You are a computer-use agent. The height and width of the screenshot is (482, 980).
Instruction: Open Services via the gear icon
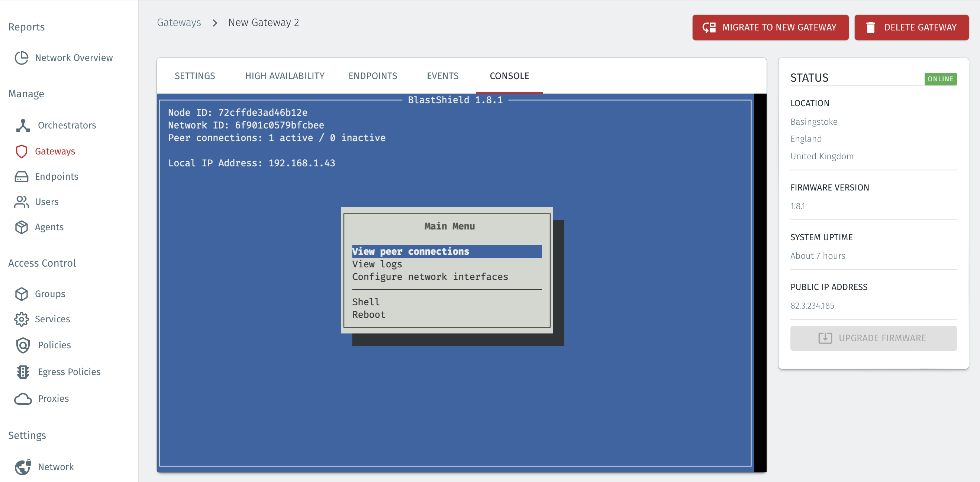pos(22,319)
